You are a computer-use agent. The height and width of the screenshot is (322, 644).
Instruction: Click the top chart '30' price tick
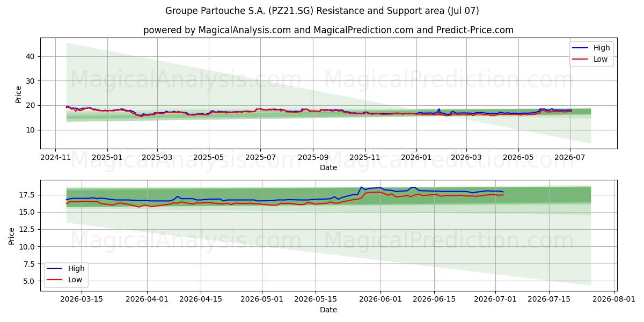(x=31, y=81)
